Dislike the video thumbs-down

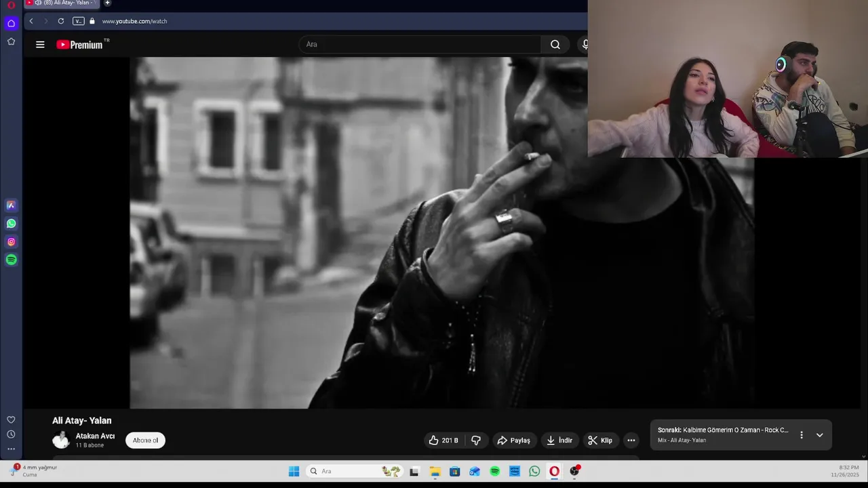click(476, 441)
